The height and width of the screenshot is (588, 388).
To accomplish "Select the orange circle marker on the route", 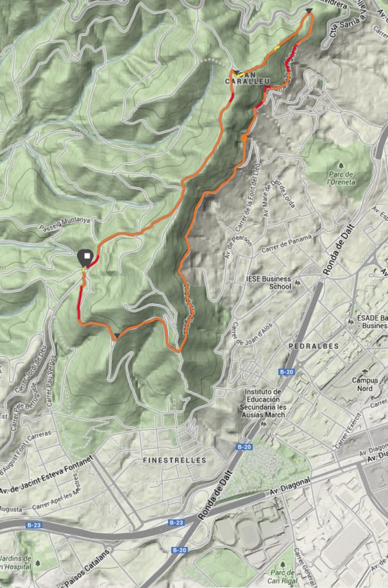I will (x=245, y=138).
